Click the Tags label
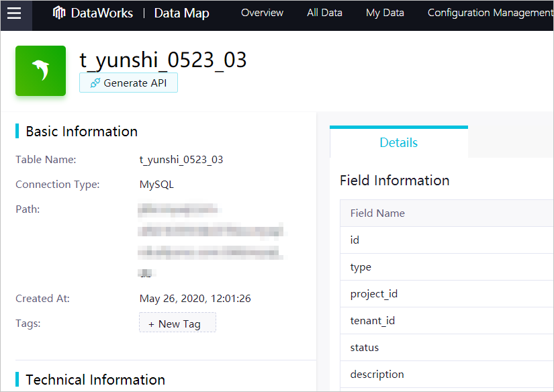Viewport: 554px width, 392px height. click(28, 324)
